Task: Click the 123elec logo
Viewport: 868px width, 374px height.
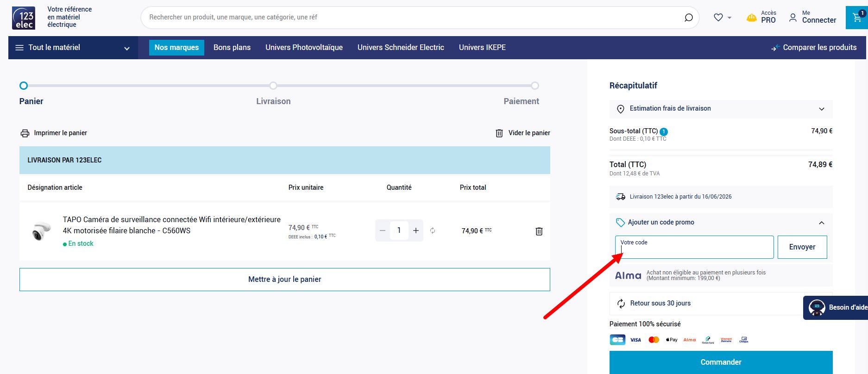Action: (24, 18)
